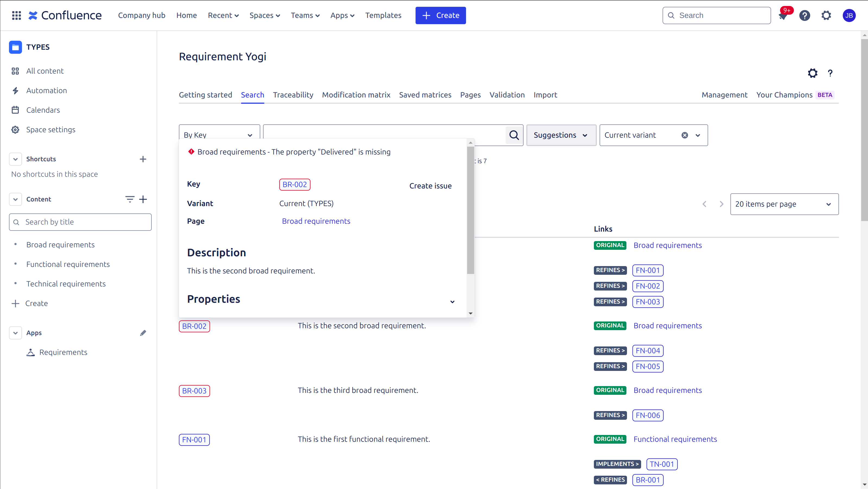Screen dimensions: 868x489
Task: Clear the Current variant selection
Action: click(685, 135)
